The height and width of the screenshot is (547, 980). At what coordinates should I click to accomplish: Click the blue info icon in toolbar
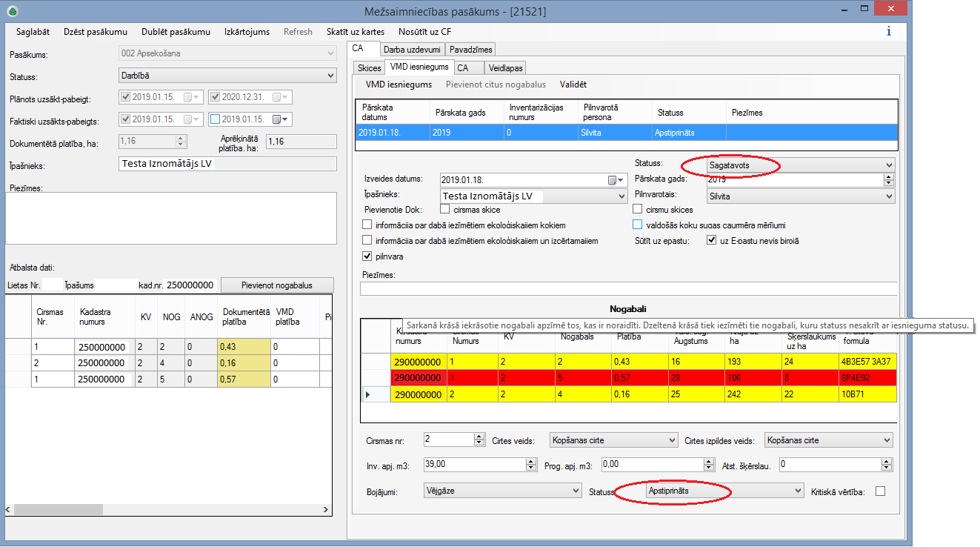888,31
